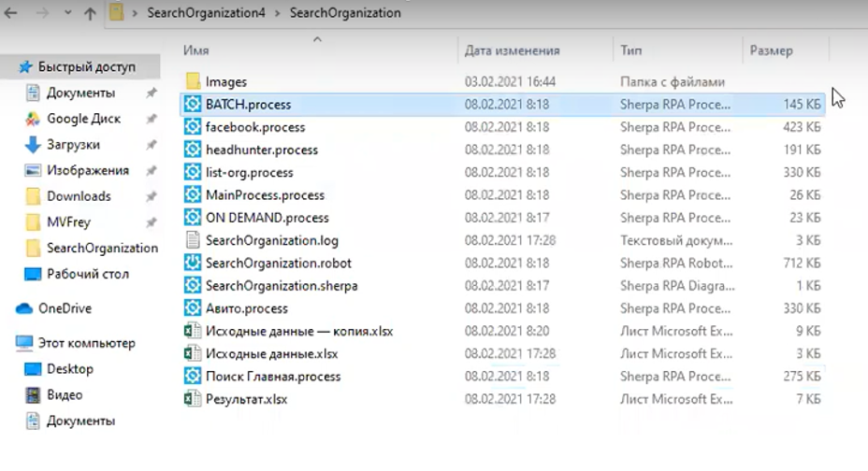This screenshot has width=868, height=471.
Task: Click the Up one level arrow
Action: point(90,13)
